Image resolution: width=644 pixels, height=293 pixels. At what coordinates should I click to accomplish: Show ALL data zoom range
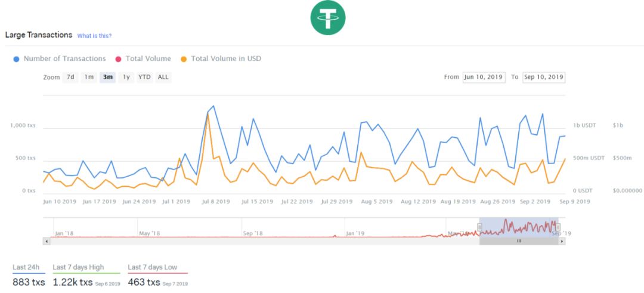click(163, 77)
